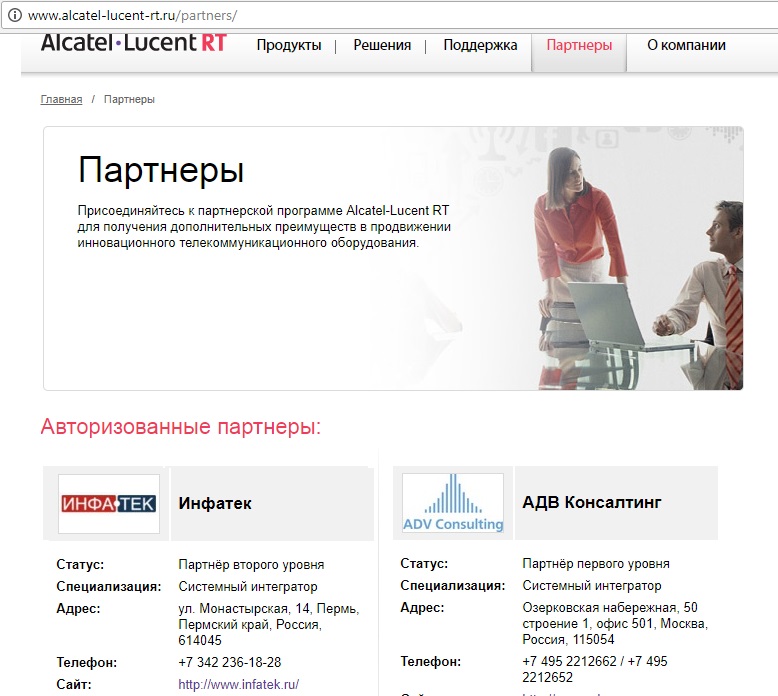Open the О компании menu
This screenshot has height=696, width=778.
point(686,45)
